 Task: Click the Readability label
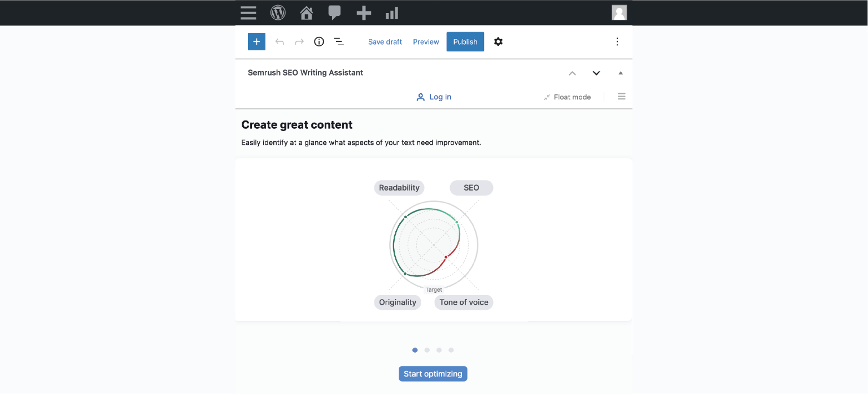click(x=399, y=188)
